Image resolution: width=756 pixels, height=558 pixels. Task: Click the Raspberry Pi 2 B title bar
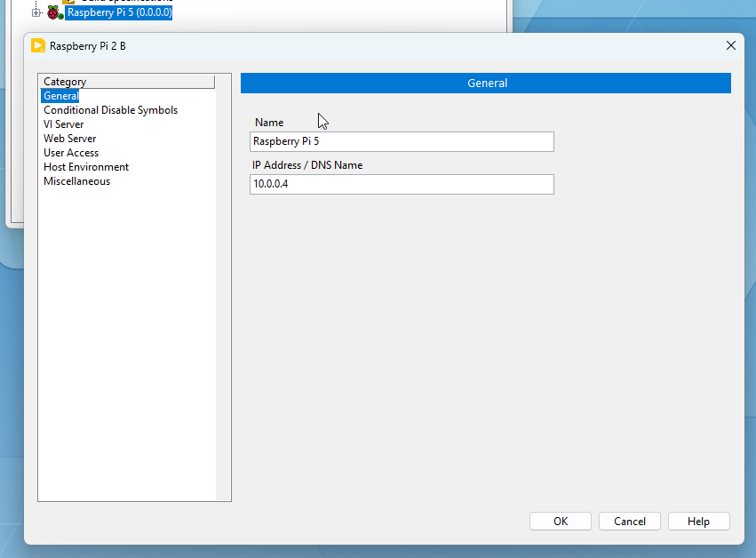pos(355,45)
